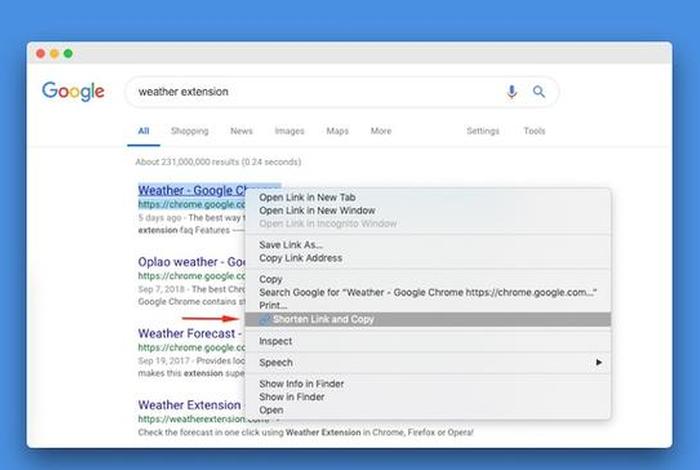Switch to the Shopping tab
The image size is (700, 470).
pos(190,131)
